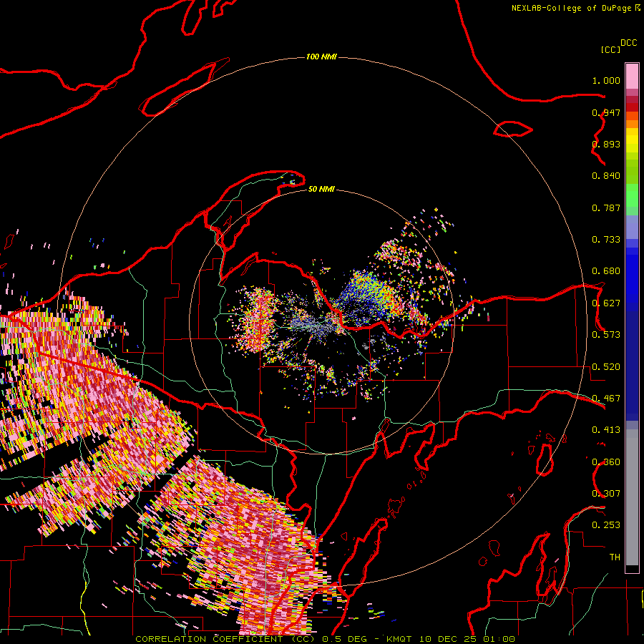Click the 0.573 legend value
Viewport: 644px width, 644px height.
[x=606, y=335]
